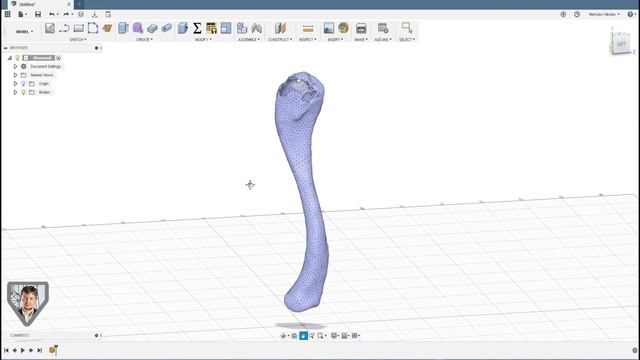Expand the Document Settings node
This screenshot has height=360, width=640.
point(15,67)
